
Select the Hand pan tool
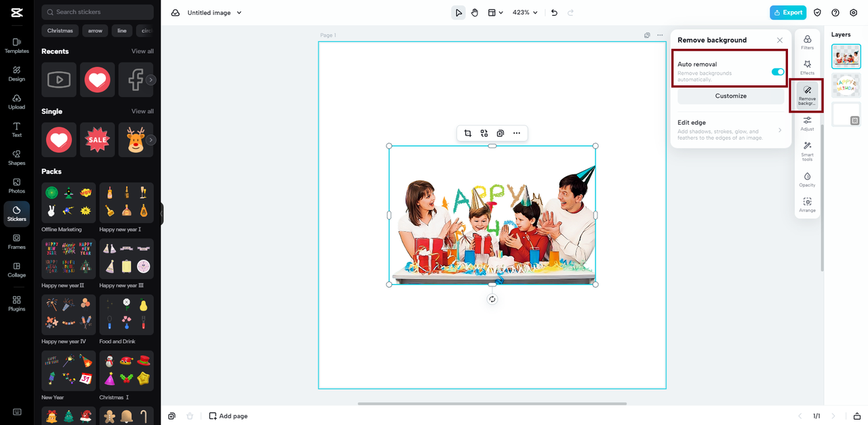(x=475, y=12)
